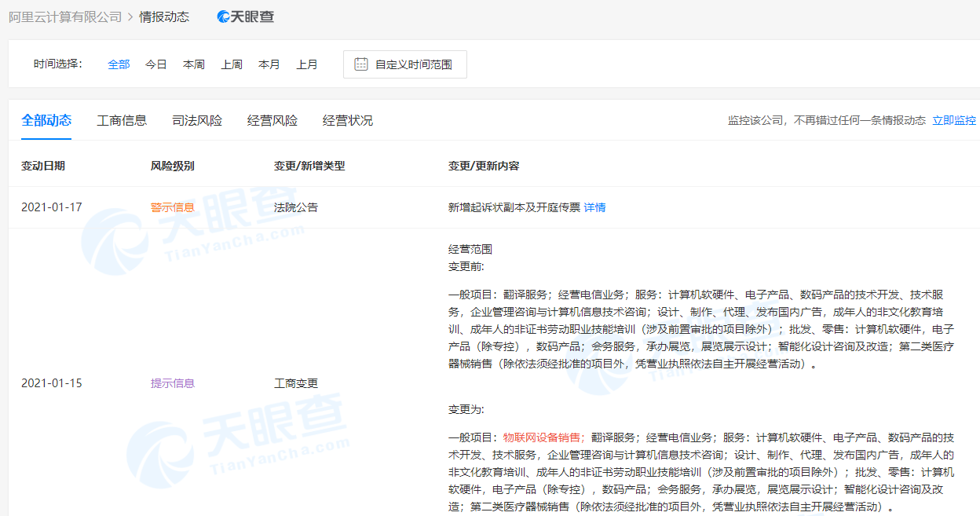The height and width of the screenshot is (516, 980).
Task: Switch to 经营风险 tab
Action: 272,120
